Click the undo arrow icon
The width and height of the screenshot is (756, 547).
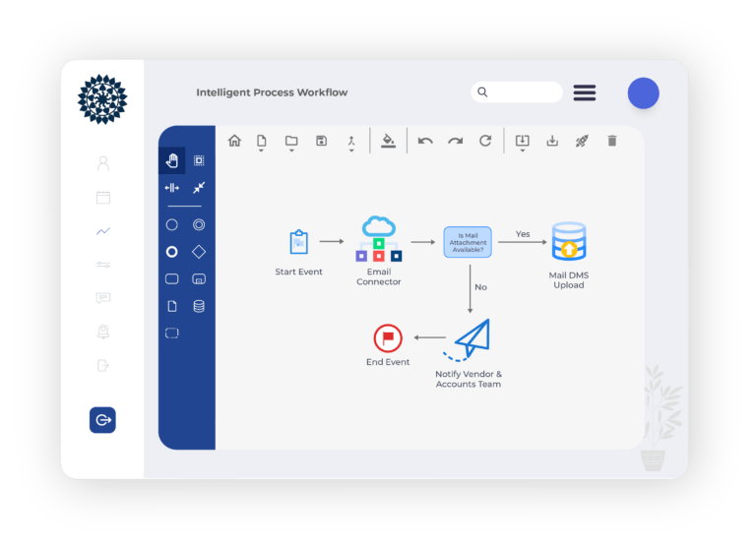(x=425, y=141)
